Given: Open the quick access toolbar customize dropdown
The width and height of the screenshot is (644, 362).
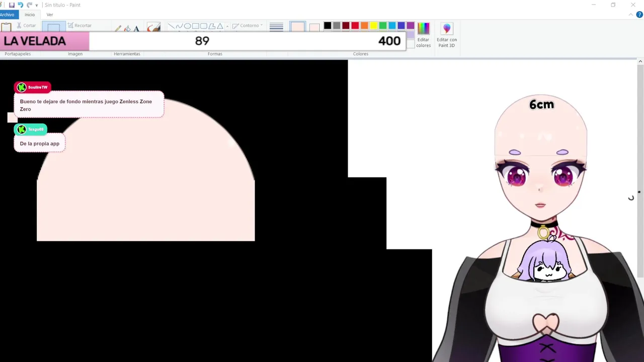Looking at the screenshot, I should click(37, 6).
